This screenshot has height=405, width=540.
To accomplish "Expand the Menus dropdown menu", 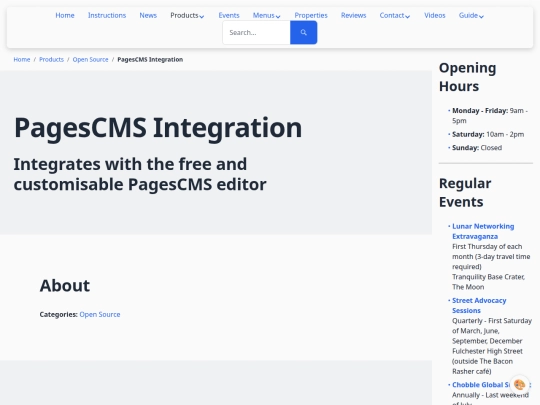I will tap(266, 15).
